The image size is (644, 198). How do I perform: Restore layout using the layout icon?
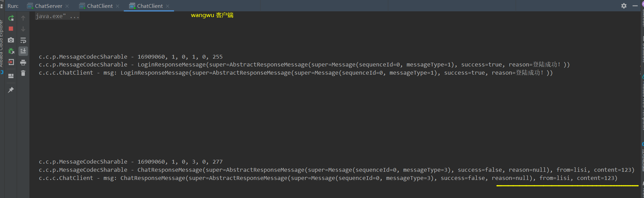point(11,76)
